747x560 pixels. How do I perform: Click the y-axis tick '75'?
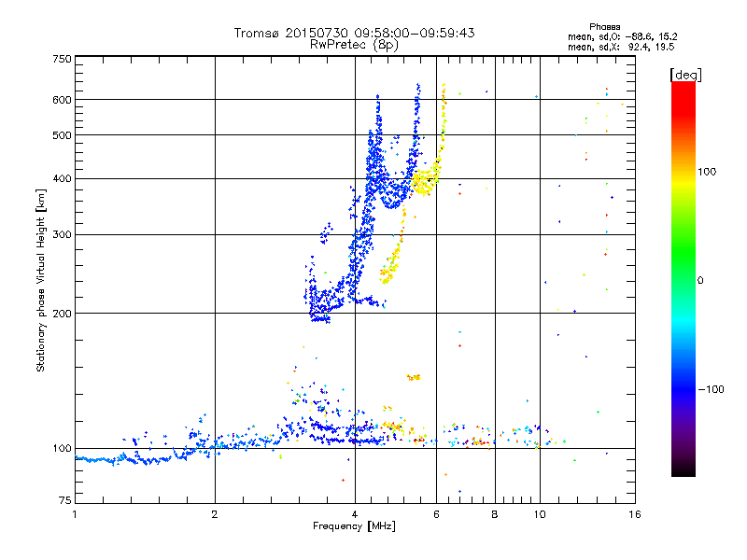(x=65, y=500)
